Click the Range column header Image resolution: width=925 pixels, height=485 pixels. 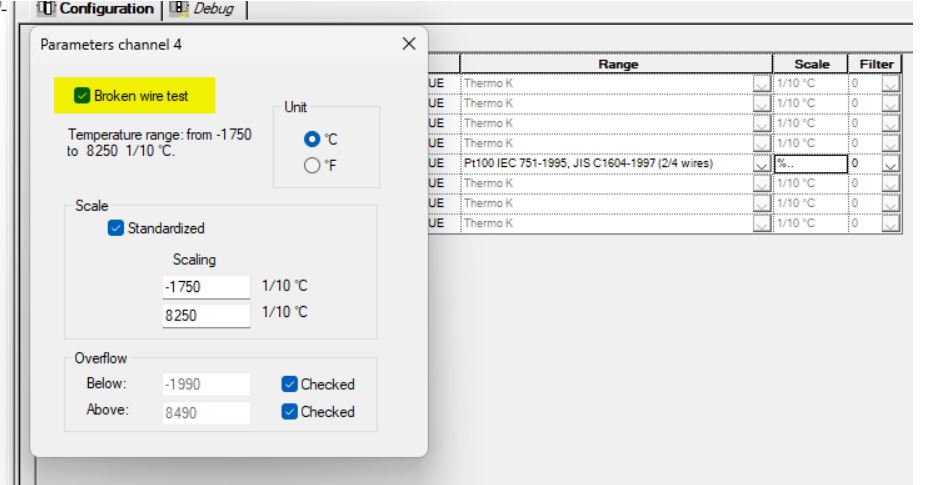click(616, 64)
